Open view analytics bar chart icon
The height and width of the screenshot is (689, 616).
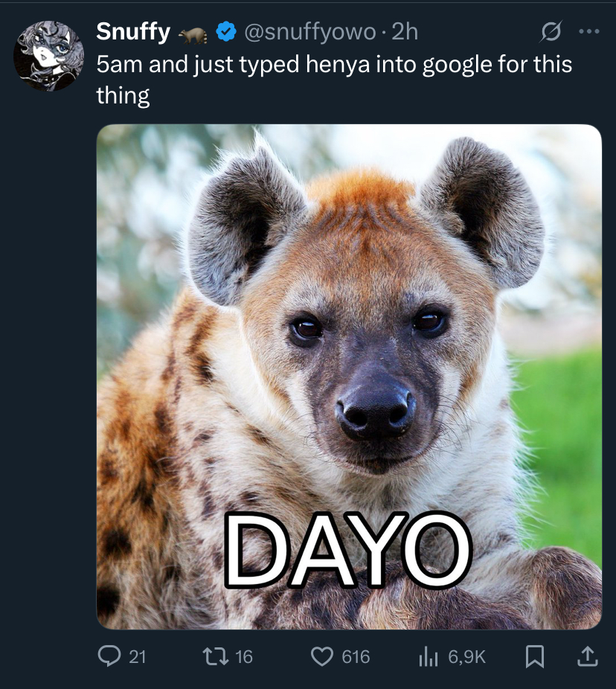427,656
